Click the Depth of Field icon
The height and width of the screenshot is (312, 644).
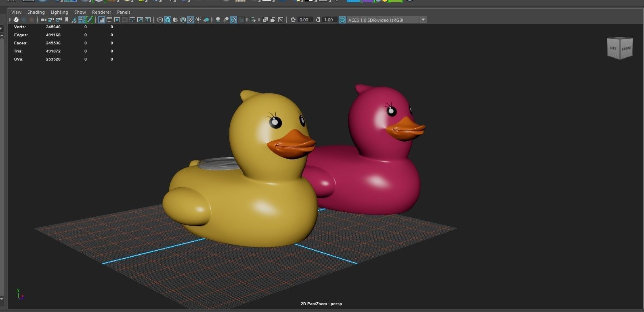click(241, 20)
